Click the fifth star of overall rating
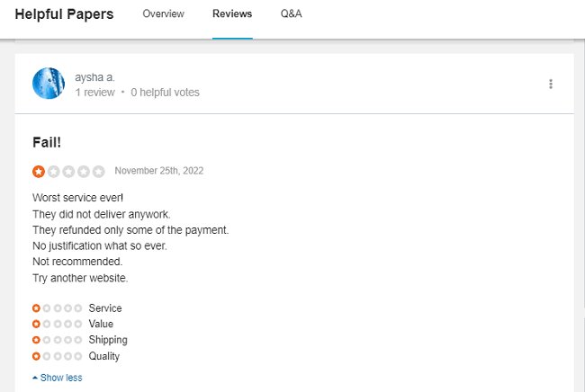Viewport: 585px width, 392px height. click(x=98, y=172)
